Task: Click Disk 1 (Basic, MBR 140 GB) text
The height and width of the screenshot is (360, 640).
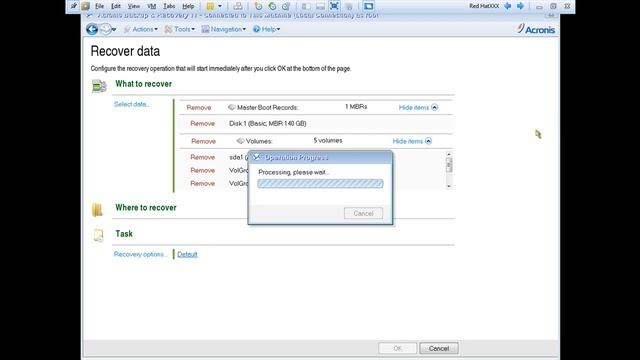Action: click(267, 124)
